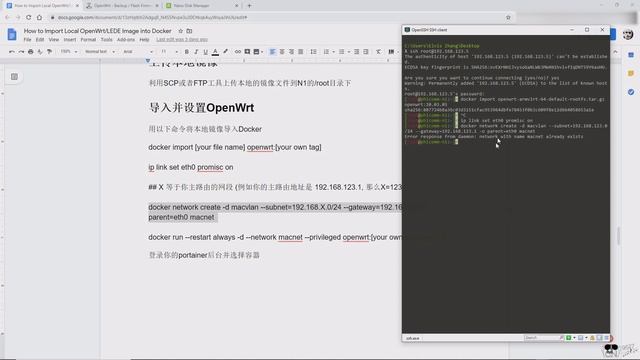Open the Arial font dropdown

[x=138, y=52]
